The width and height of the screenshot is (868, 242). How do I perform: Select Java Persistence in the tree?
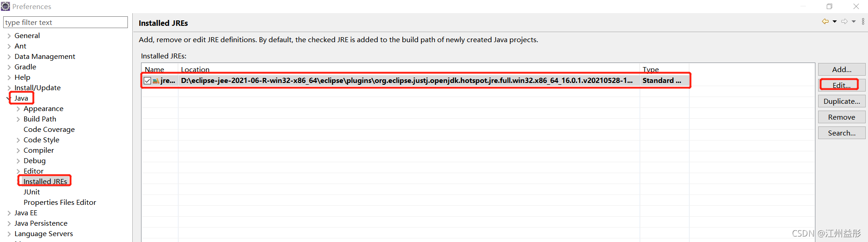41,223
